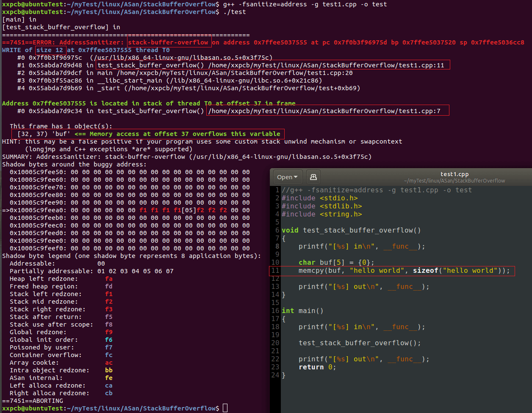Click "int main()" in the editor
The height and width of the screenshot is (413, 532).
coord(303,311)
